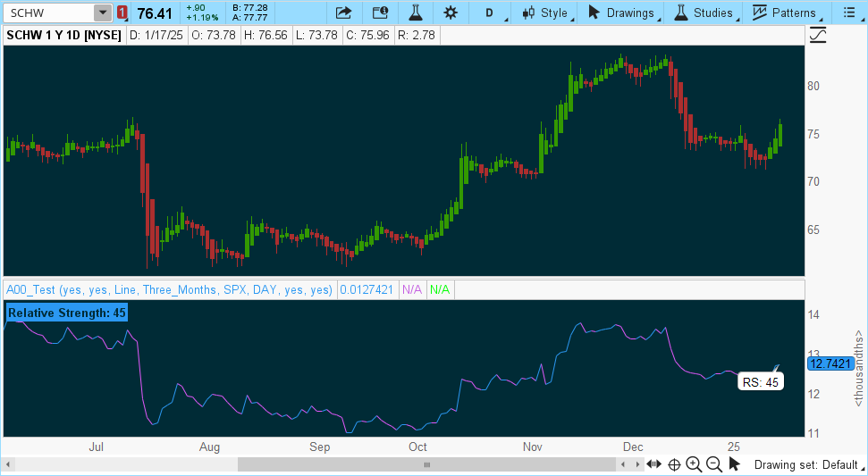
Task: Expand the symbol selector dropdown arrow
Action: click(x=103, y=13)
